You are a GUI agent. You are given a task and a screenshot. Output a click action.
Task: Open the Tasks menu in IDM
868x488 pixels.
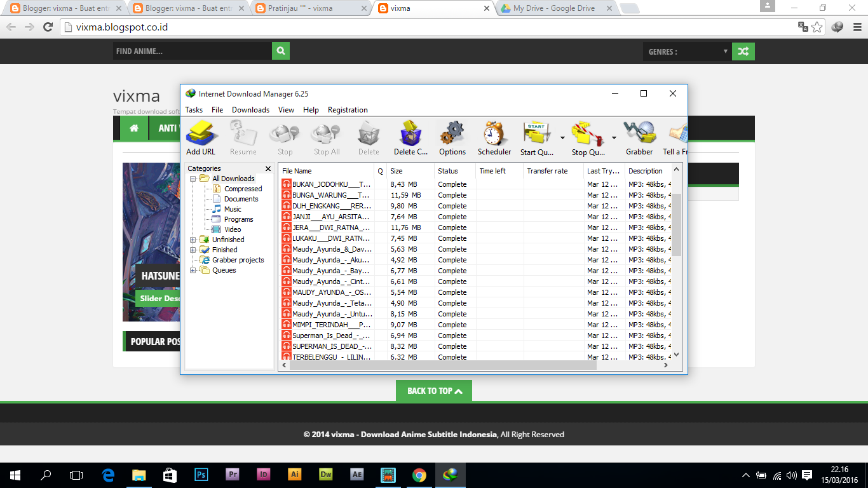point(194,110)
